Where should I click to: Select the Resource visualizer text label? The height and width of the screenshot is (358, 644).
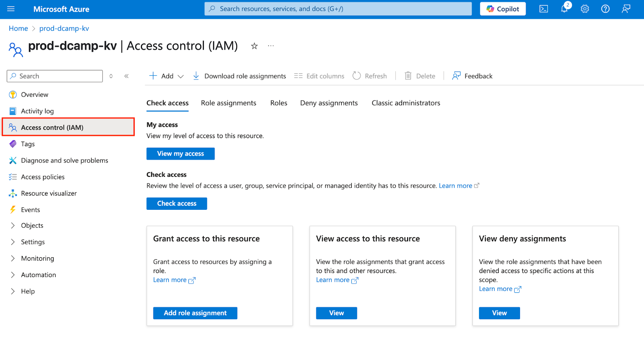tap(49, 193)
